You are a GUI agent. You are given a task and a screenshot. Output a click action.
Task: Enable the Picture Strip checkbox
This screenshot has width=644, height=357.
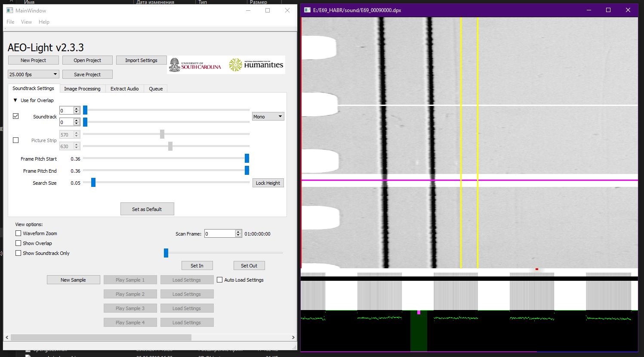click(16, 140)
